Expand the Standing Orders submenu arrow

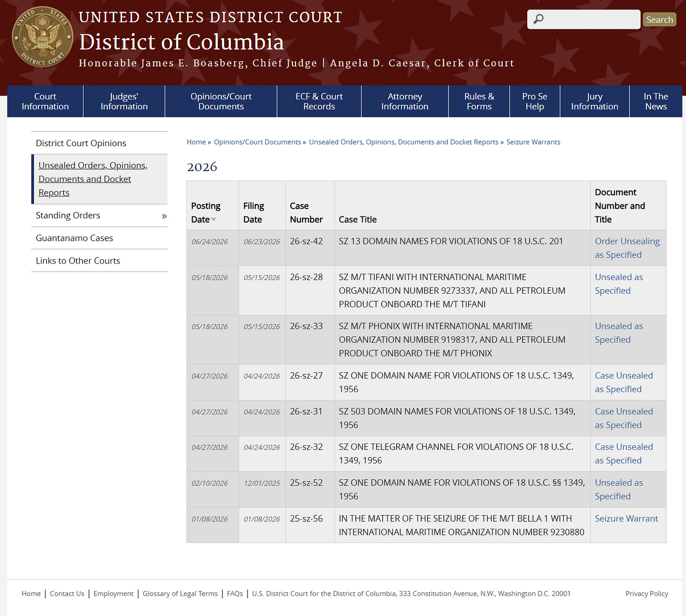(164, 216)
